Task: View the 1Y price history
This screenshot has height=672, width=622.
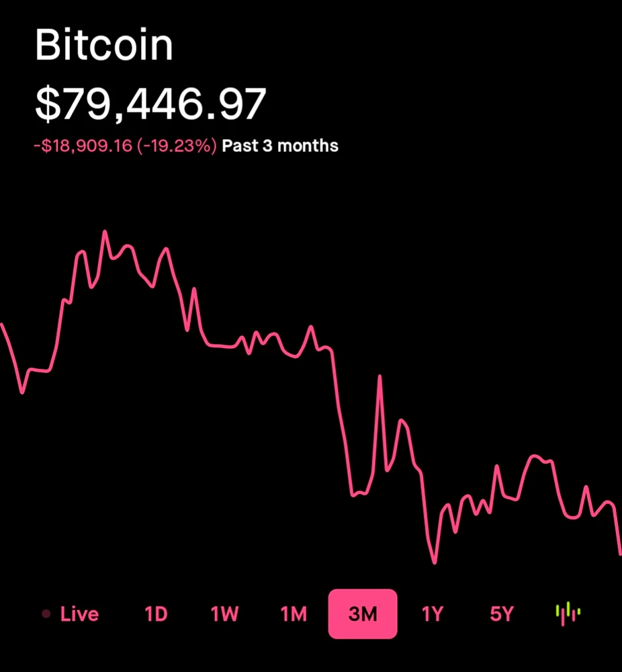Action: 433,614
